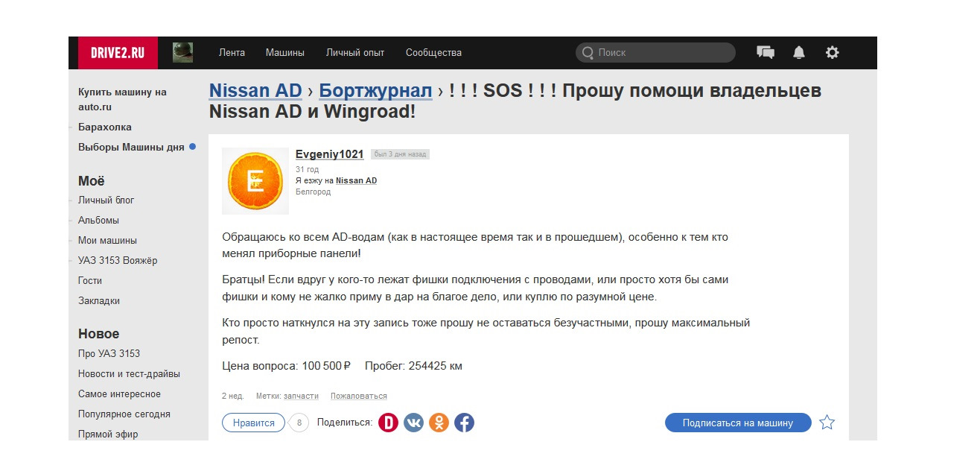
Task: Bookmark the post with the star icon
Action: pyautogui.click(x=827, y=422)
